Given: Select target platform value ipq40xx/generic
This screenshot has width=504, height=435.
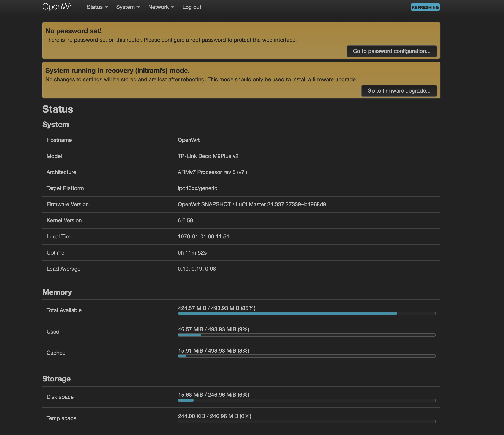Looking at the screenshot, I should click(197, 188).
